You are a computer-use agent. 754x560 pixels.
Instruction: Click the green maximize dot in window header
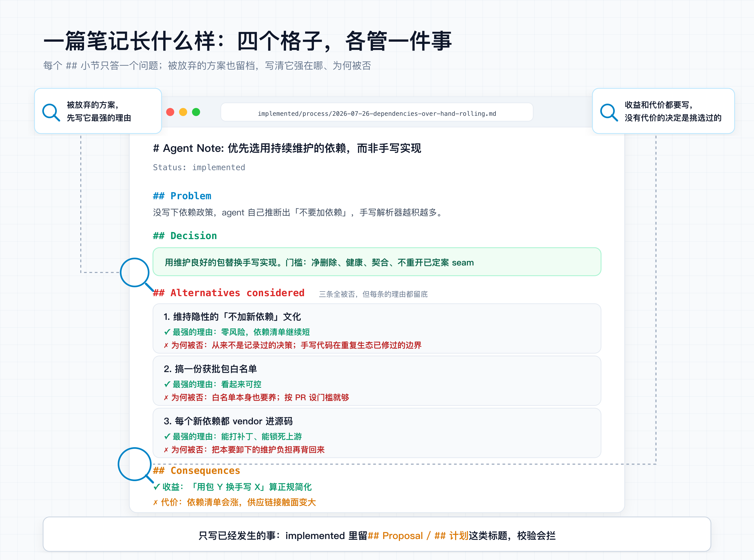[196, 112]
